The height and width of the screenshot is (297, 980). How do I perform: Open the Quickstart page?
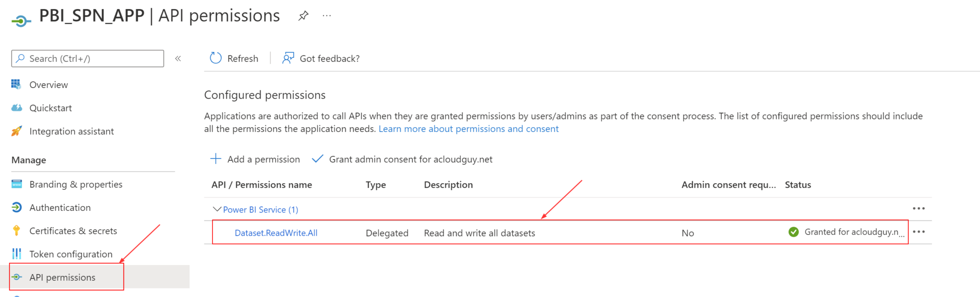pyautogui.click(x=51, y=108)
